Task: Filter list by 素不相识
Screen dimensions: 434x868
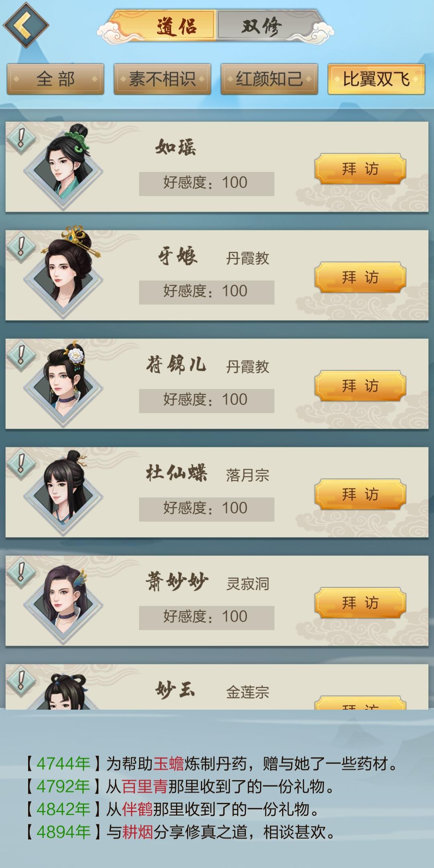Action: [x=162, y=79]
